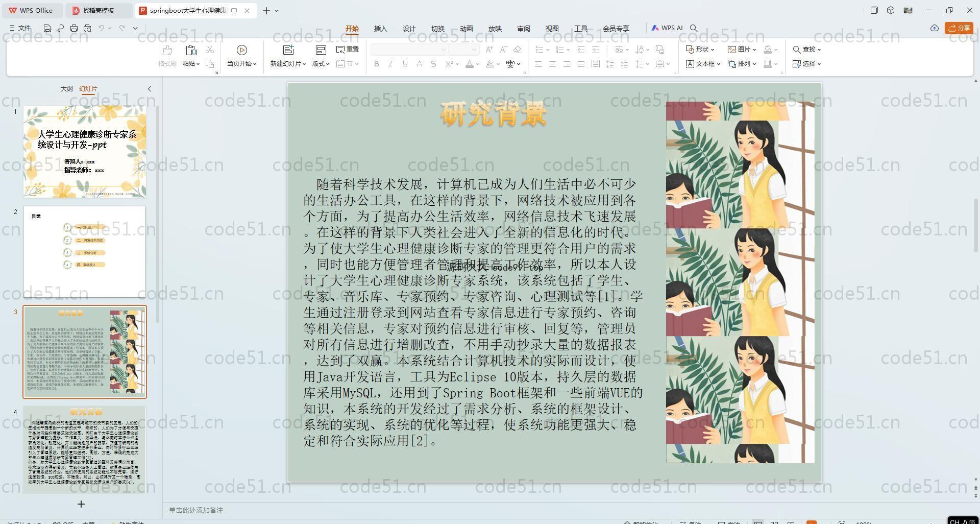Add new slide with plus button
This screenshot has width=980, height=524.
point(81,504)
